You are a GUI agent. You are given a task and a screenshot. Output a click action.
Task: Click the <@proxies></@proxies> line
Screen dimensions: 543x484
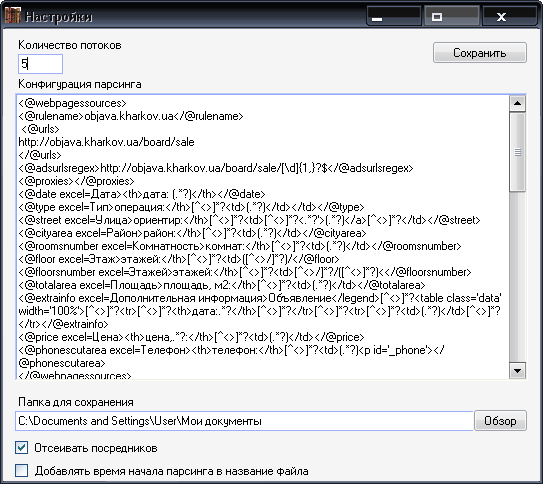click(x=76, y=181)
